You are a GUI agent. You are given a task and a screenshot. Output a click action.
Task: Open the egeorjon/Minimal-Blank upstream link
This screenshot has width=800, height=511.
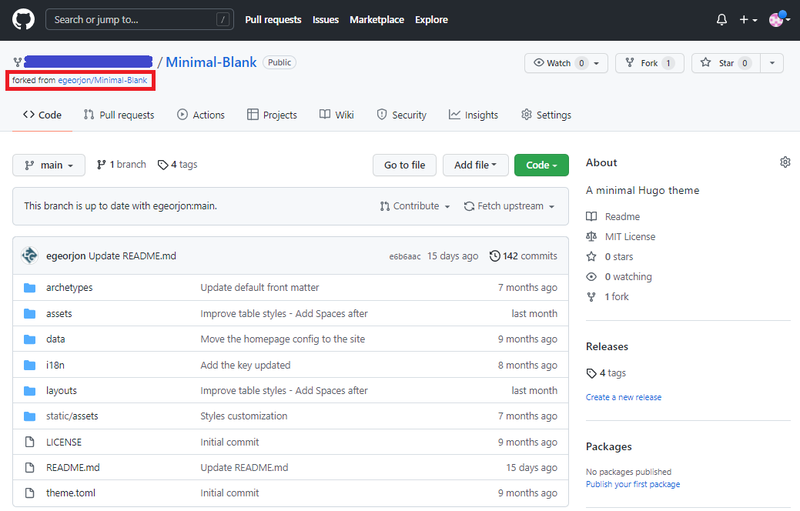pos(103,80)
